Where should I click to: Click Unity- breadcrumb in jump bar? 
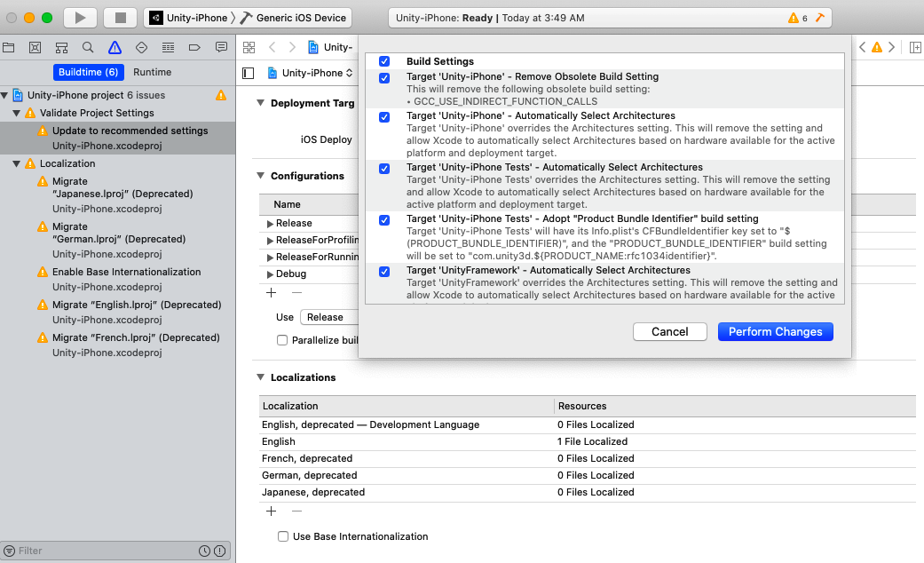[x=330, y=47]
